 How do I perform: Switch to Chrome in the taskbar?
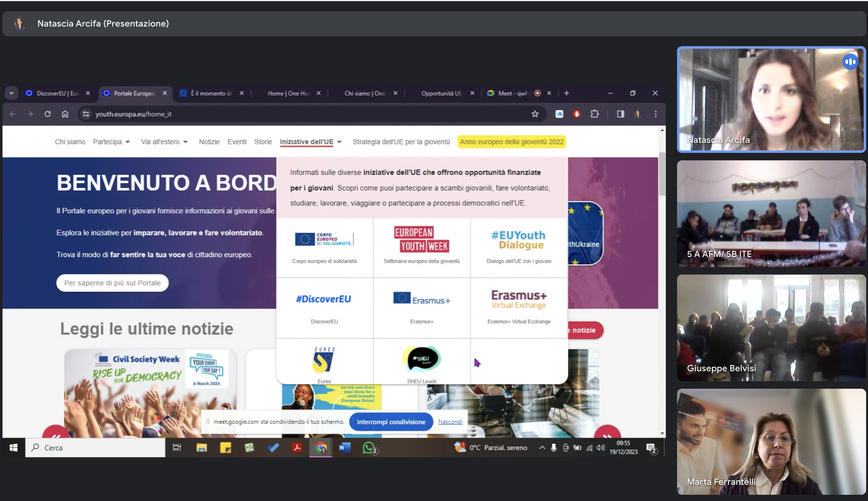(321, 448)
